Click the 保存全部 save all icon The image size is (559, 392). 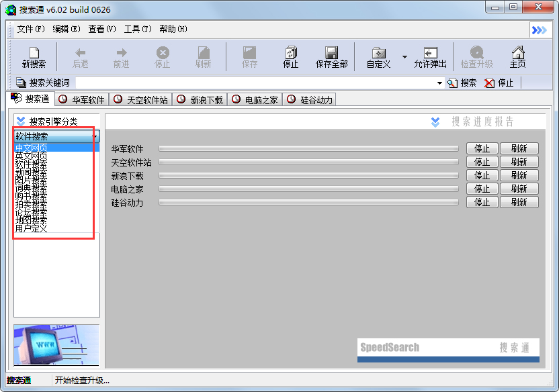pyautogui.click(x=331, y=53)
